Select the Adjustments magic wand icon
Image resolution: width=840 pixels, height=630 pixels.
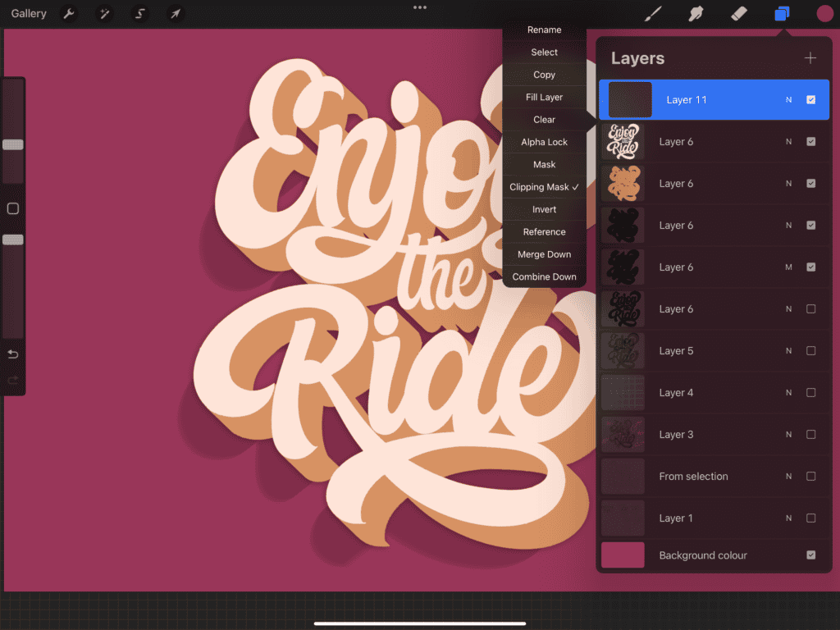point(105,14)
